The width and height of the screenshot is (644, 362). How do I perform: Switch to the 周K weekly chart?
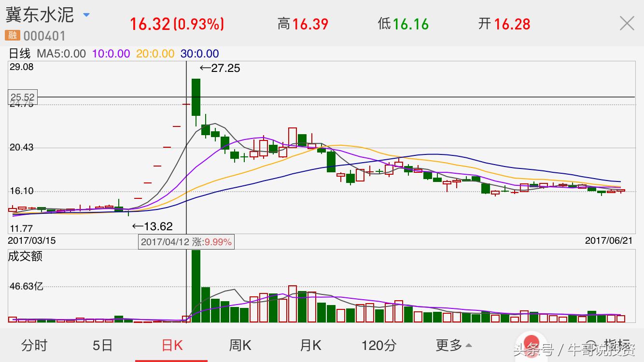coord(240,345)
